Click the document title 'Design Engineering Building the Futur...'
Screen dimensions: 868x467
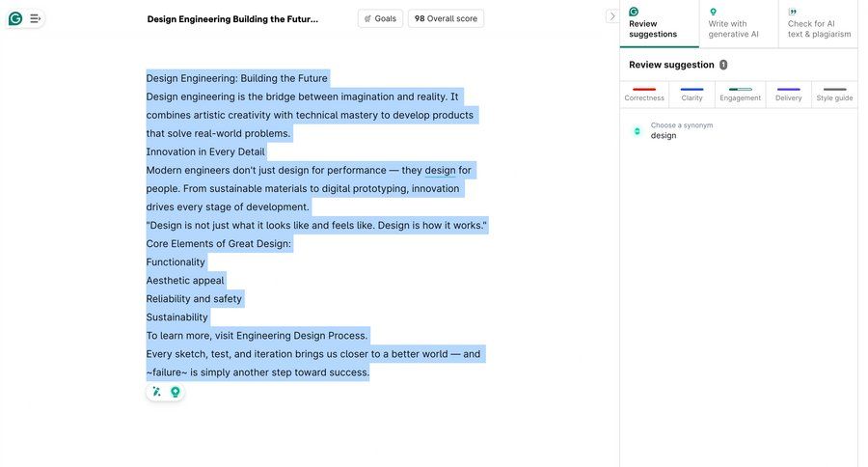[232, 19]
